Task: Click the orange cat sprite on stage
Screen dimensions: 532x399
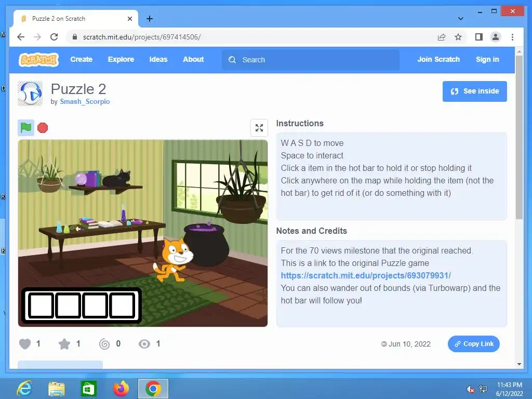Action: (x=174, y=260)
